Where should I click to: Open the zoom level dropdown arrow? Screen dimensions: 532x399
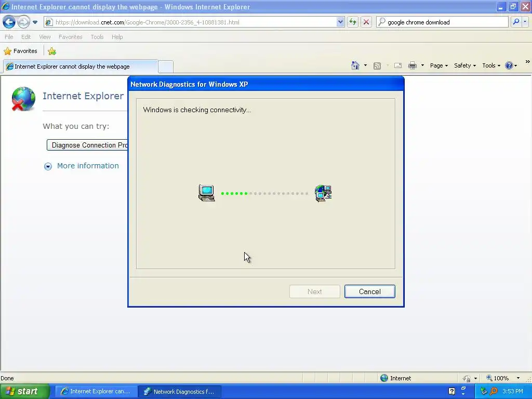[x=518, y=378]
